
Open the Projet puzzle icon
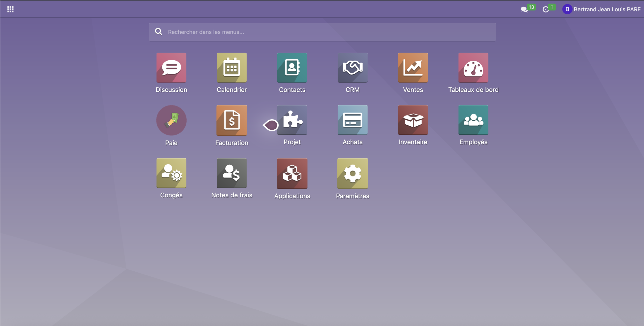pyautogui.click(x=292, y=120)
